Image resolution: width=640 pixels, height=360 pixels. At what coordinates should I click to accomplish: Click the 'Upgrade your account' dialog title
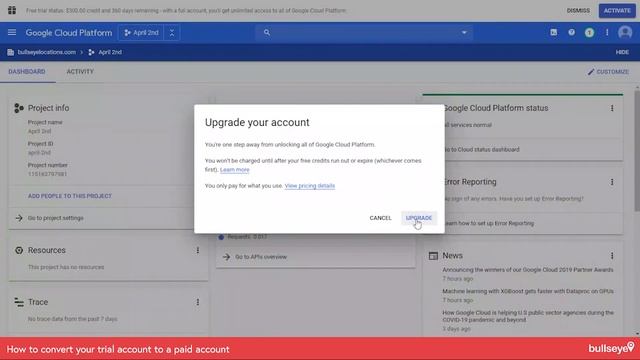(257, 122)
